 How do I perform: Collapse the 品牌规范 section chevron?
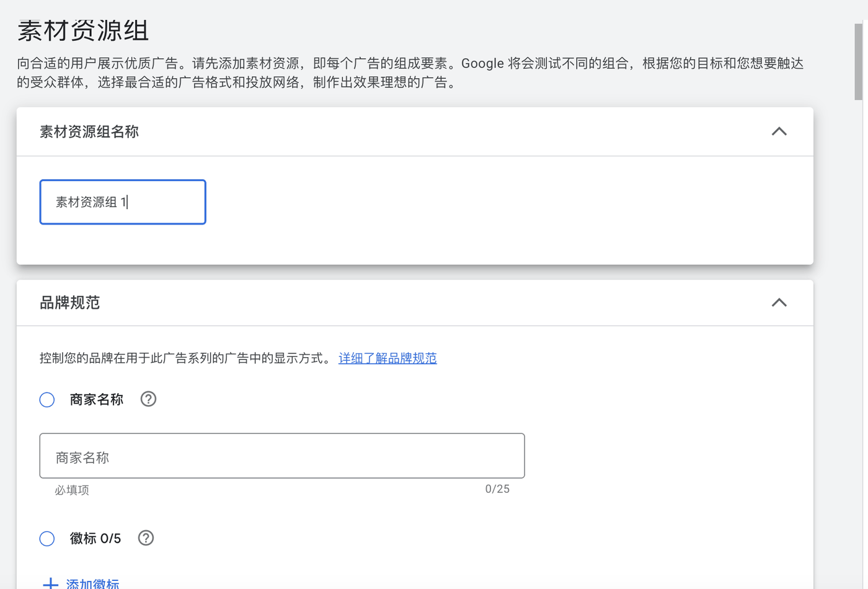pos(779,303)
